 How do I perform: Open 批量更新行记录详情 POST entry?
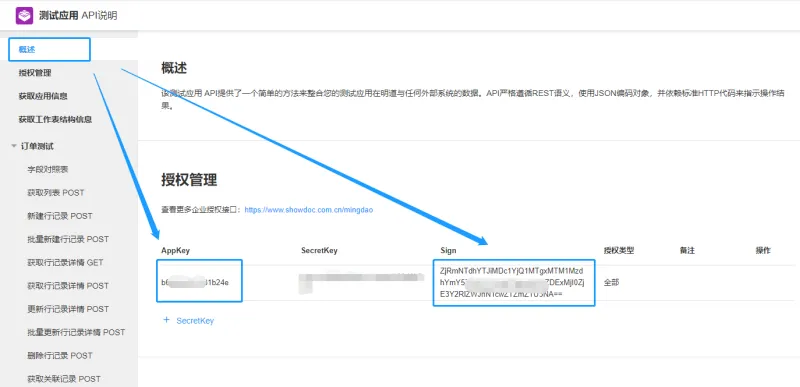pyautogui.click(x=76, y=332)
